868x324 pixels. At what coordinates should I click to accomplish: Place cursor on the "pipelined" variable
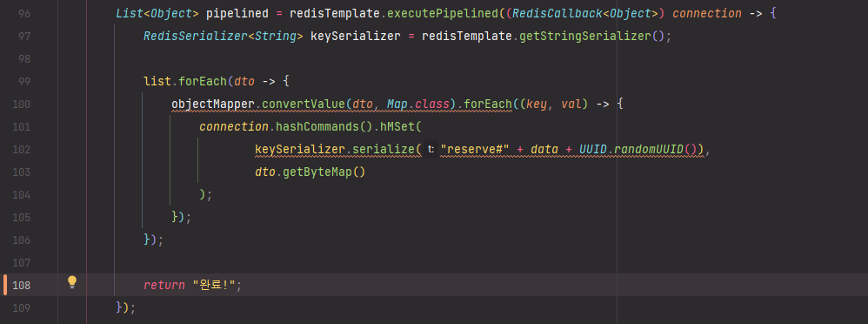coord(237,13)
